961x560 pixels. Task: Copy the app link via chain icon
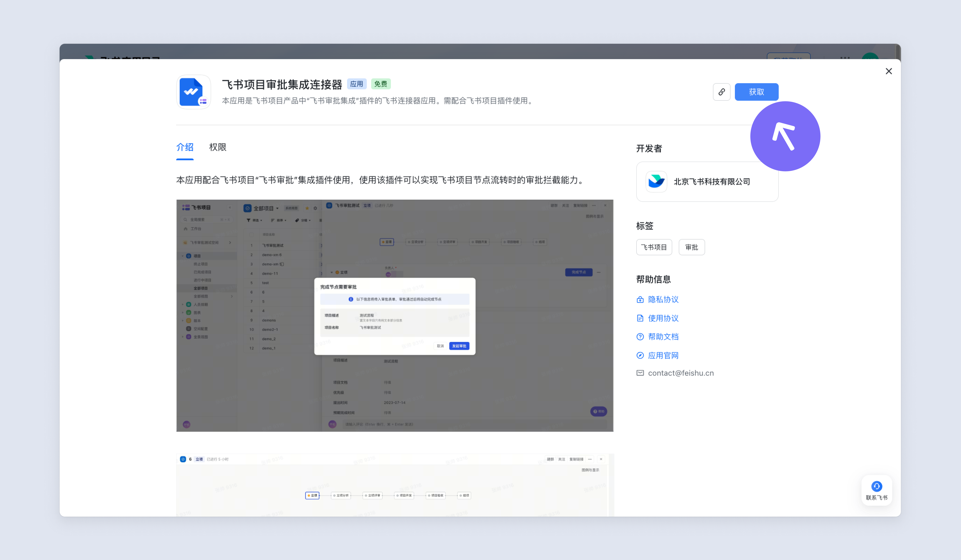coord(722,92)
